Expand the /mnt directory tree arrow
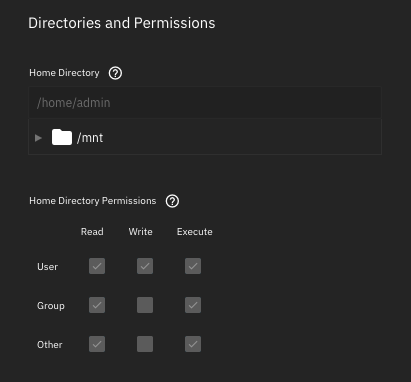This screenshot has height=382, width=411. click(38, 138)
